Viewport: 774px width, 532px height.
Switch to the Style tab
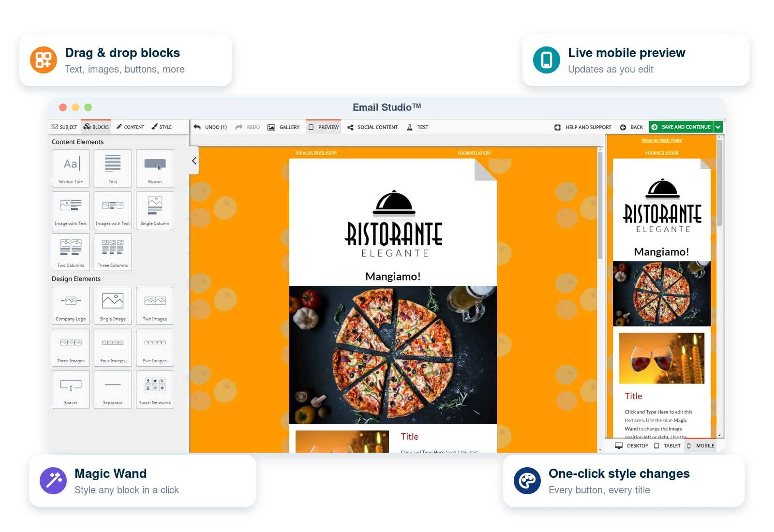click(x=162, y=127)
